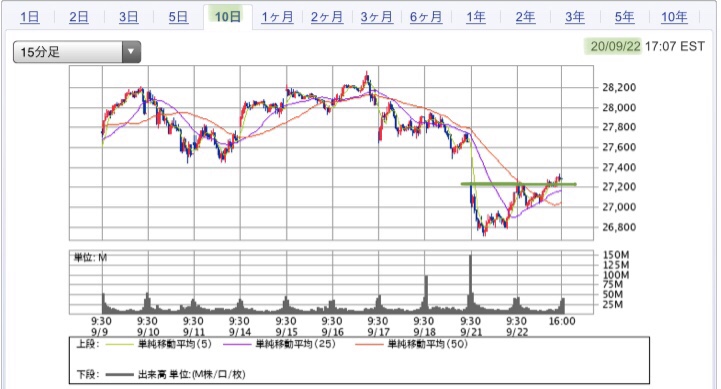
Task: Click the 25M volume axis label
Action: pyautogui.click(x=612, y=304)
